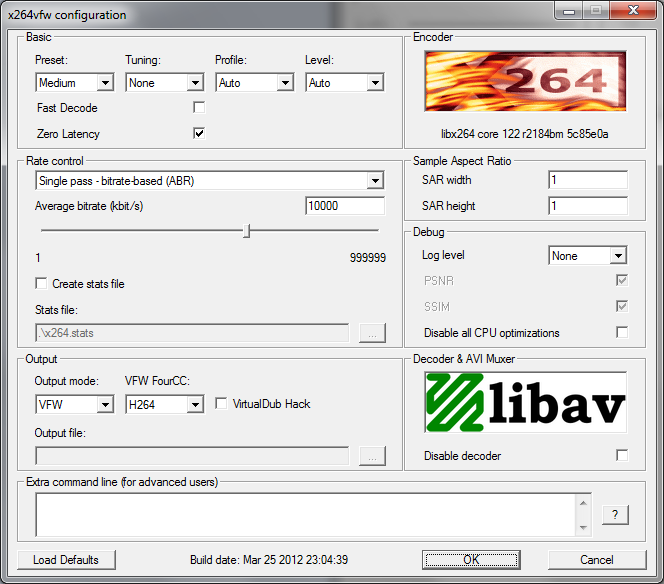This screenshot has width=664, height=584.
Task: Open the rate control mode dropdown
Action: [x=209, y=181]
